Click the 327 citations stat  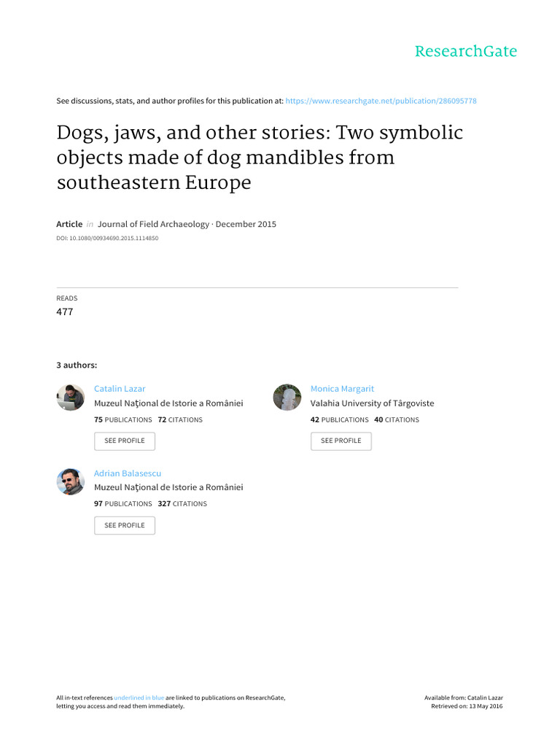coord(182,504)
